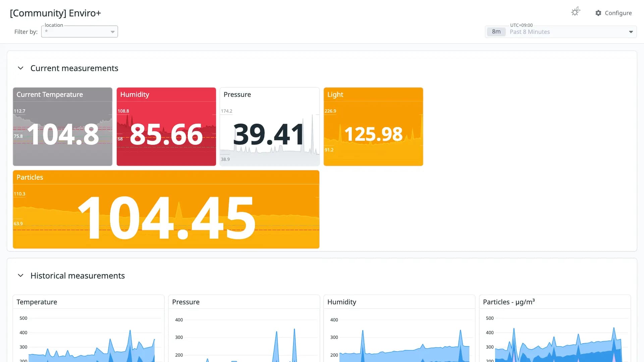Click the 226.9 max label in Light widget

(330, 111)
